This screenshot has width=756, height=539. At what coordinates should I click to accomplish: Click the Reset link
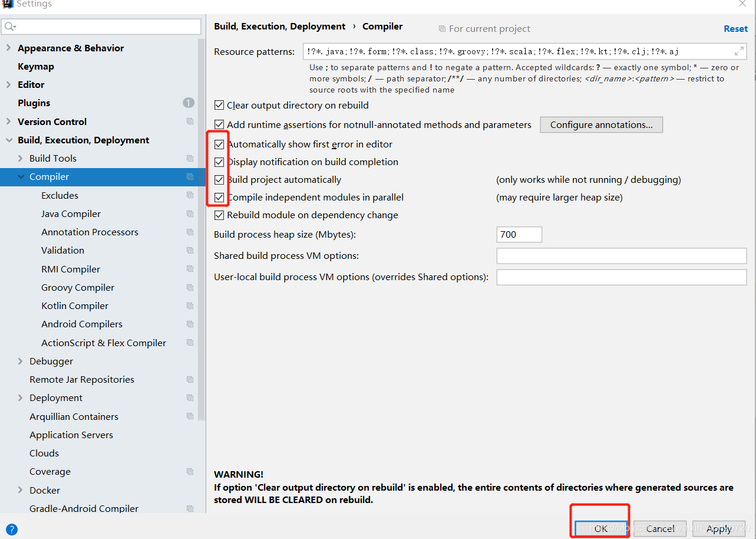735,28
